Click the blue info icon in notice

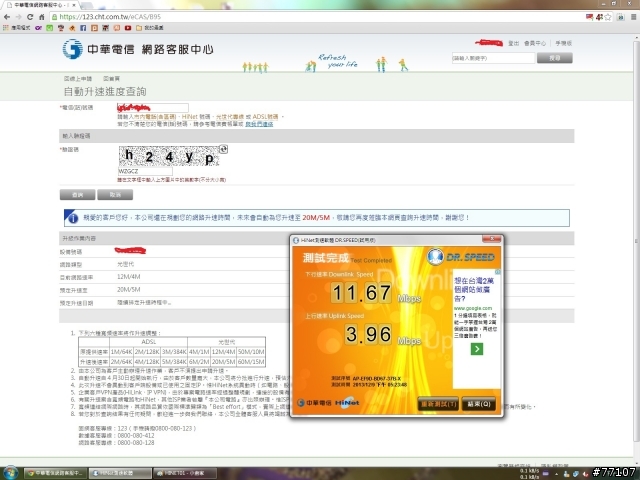click(x=73, y=218)
